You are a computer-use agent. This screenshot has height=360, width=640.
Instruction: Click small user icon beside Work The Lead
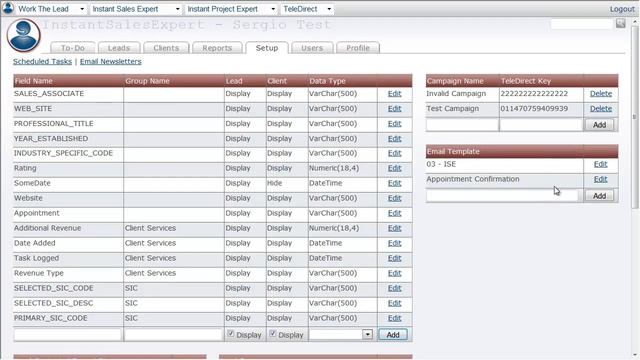[8, 8]
